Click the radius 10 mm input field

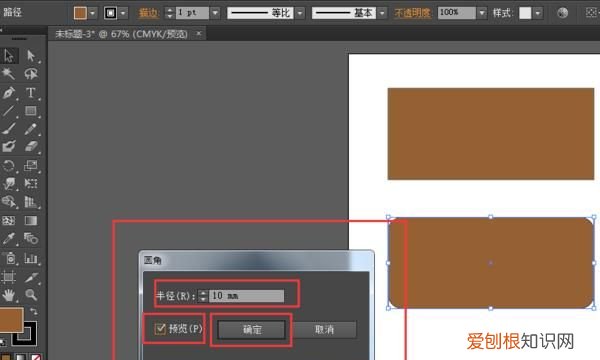[246, 296]
